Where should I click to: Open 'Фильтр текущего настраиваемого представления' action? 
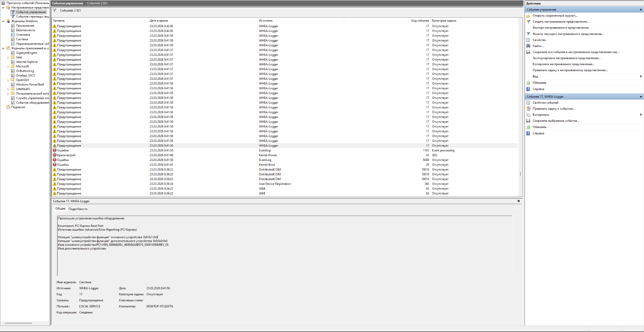pos(568,34)
